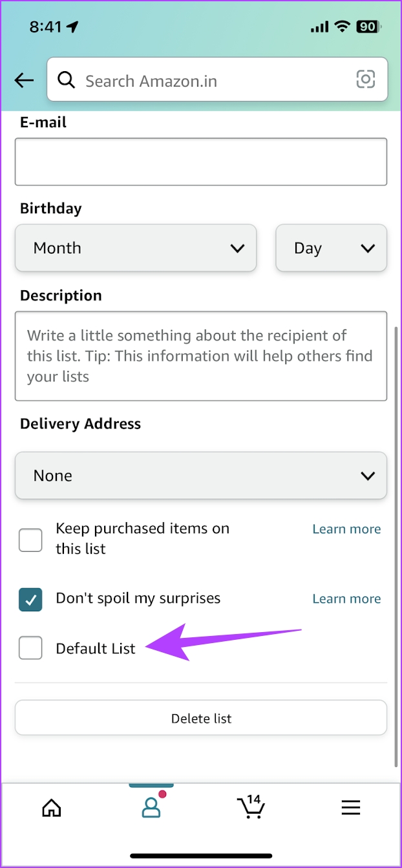
Task: Click the E-mail input field
Action: [x=201, y=162]
